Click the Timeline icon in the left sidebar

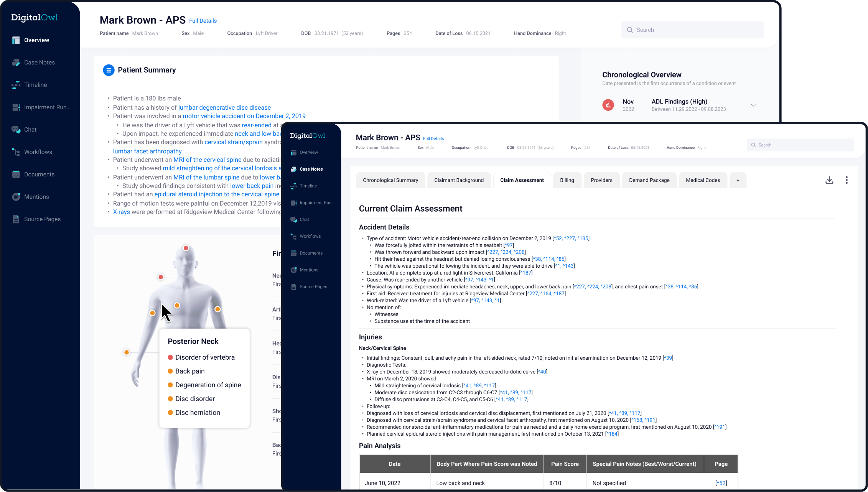[x=16, y=85]
